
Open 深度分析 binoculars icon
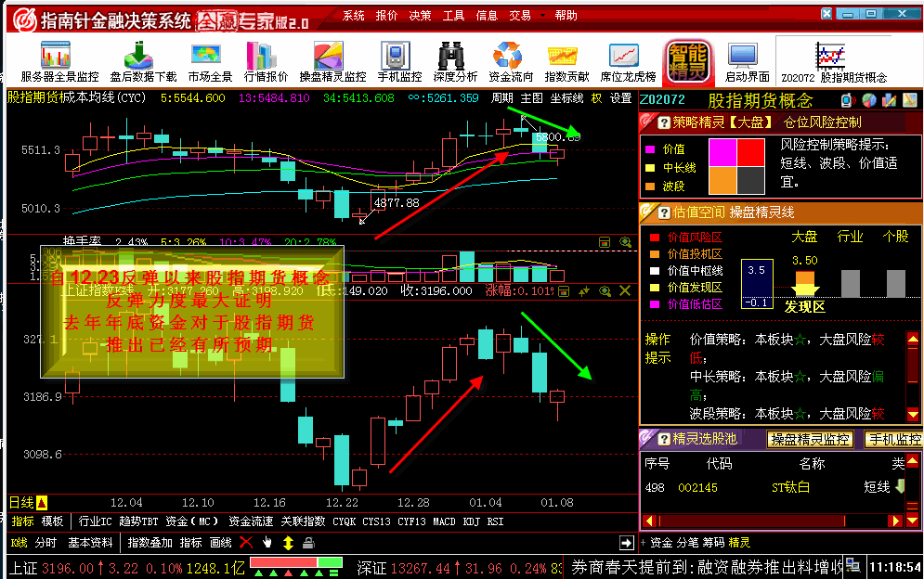455,61
